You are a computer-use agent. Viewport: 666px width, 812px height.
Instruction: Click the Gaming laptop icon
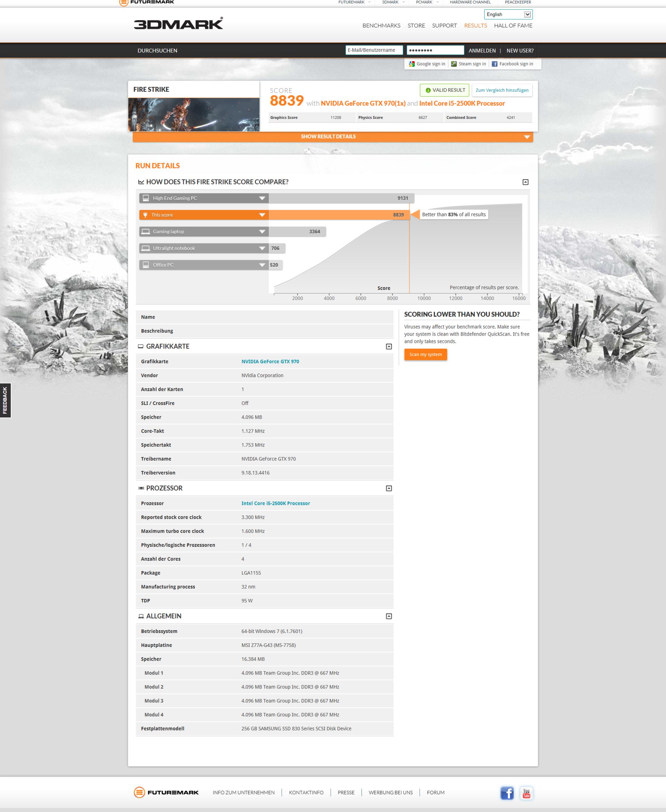(146, 231)
